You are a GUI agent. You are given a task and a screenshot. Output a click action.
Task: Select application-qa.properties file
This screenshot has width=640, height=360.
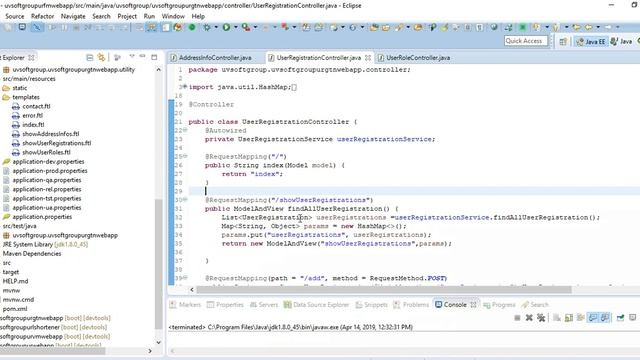(47, 180)
